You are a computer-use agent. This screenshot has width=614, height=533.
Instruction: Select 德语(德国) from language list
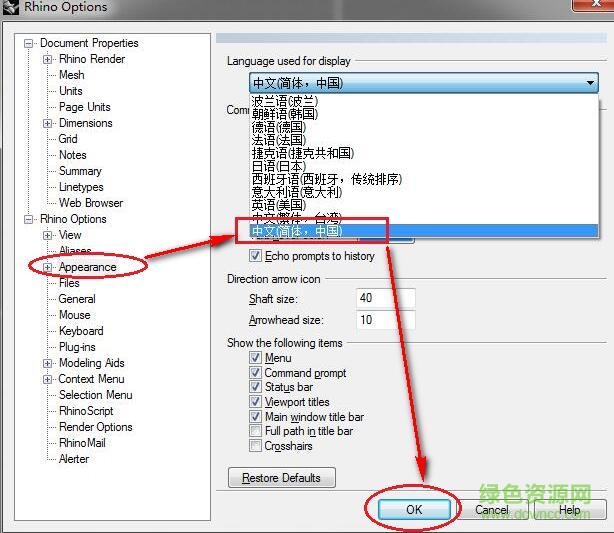pyautogui.click(x=424, y=127)
